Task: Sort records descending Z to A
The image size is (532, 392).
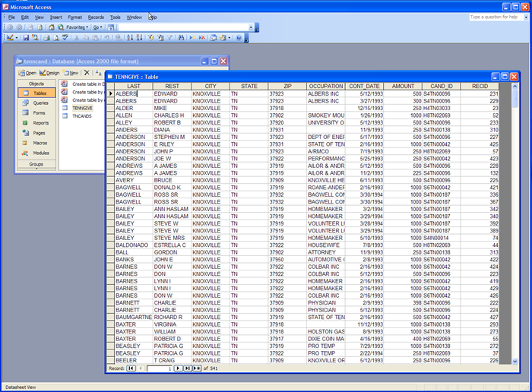Action: pyautogui.click(x=139, y=38)
